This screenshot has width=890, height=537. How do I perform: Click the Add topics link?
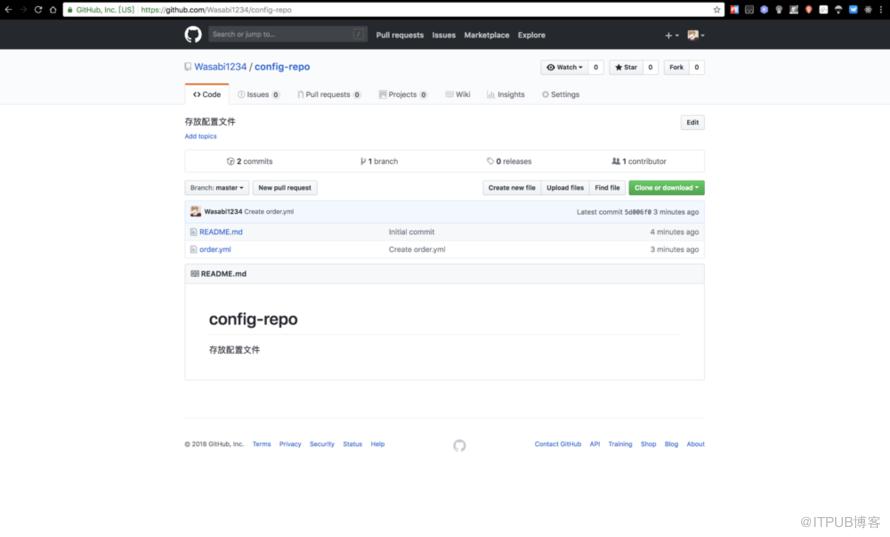pos(200,136)
